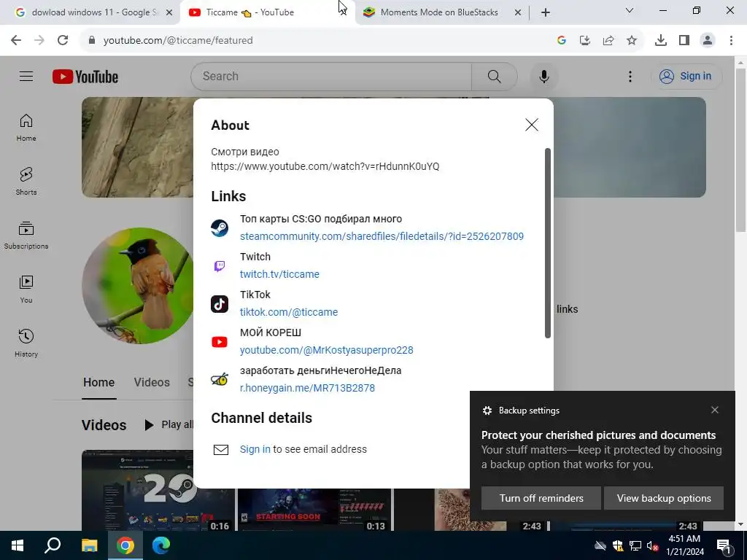Close the About dialog

click(532, 125)
